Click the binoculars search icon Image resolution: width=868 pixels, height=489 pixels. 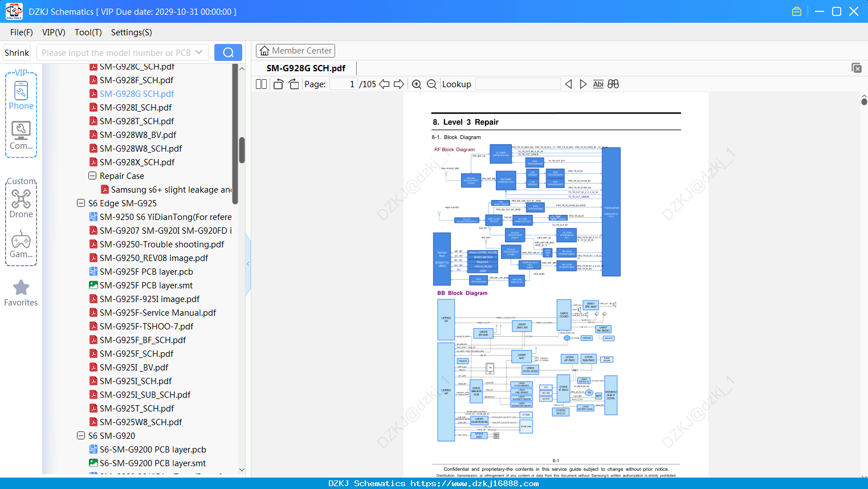tap(613, 84)
